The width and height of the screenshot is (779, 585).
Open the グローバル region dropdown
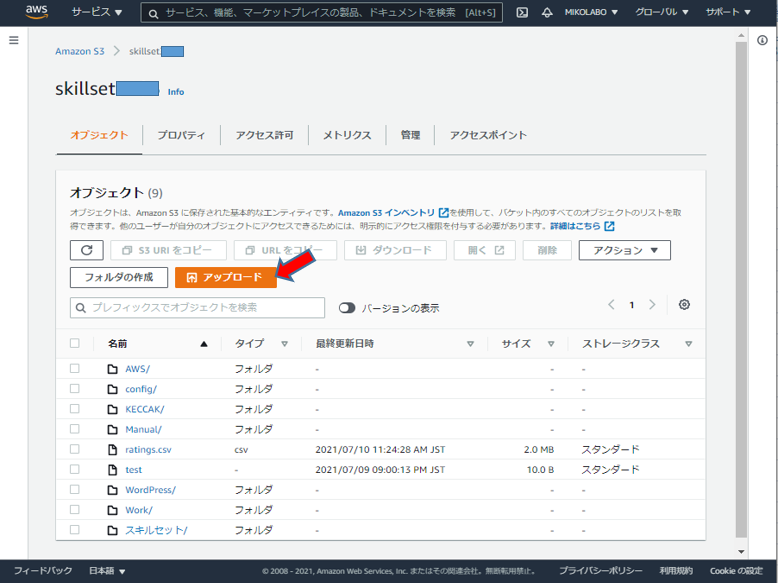[x=661, y=12]
